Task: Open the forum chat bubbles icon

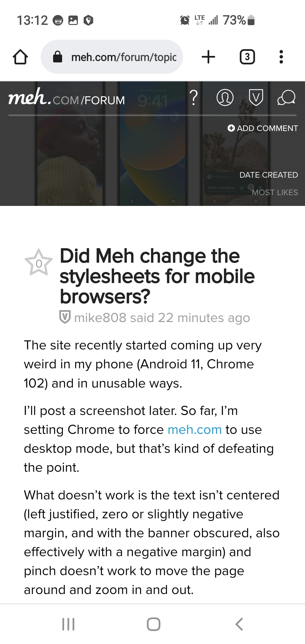Action: [x=286, y=98]
